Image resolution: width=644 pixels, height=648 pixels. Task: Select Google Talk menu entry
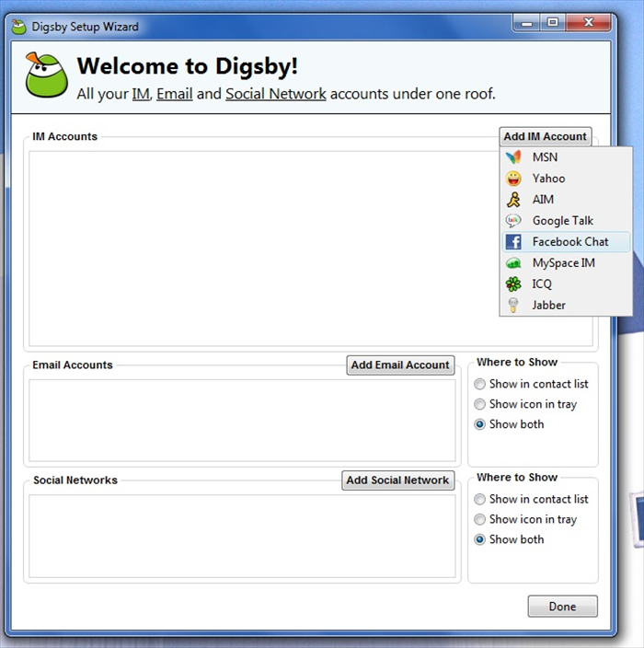566,221
